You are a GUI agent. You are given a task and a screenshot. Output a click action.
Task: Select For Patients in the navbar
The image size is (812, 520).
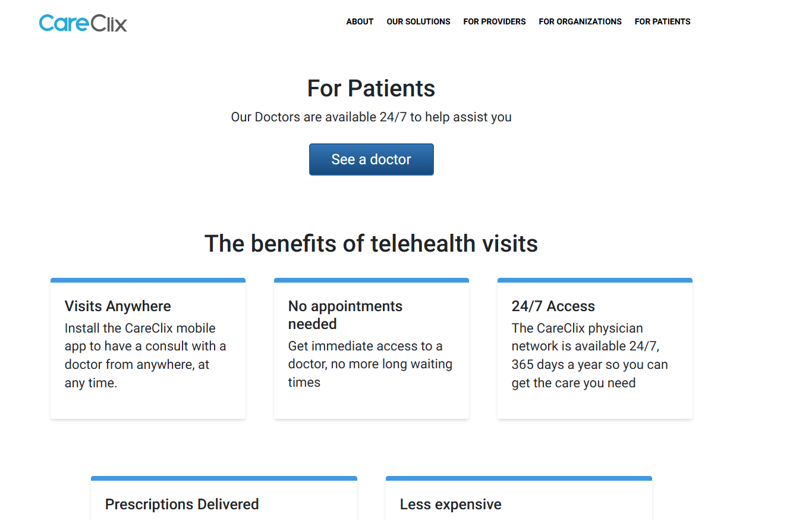coord(662,21)
